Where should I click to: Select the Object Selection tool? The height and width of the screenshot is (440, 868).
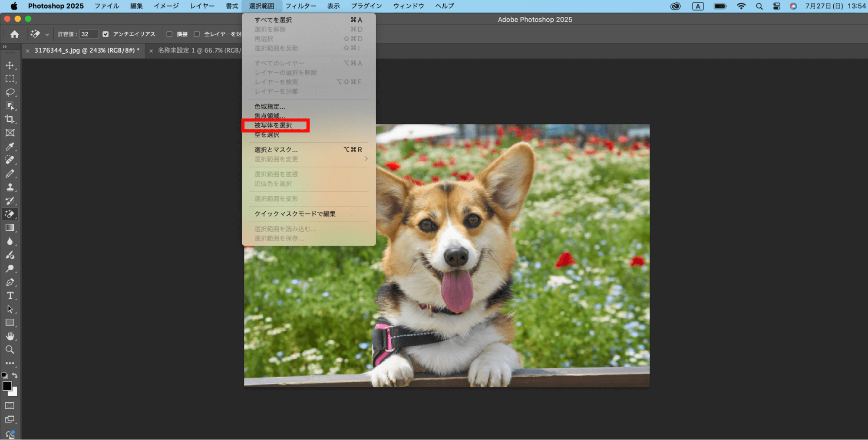(x=10, y=106)
